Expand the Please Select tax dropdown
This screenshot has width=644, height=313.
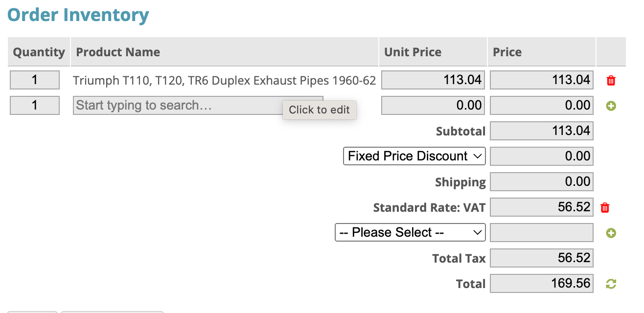point(410,233)
